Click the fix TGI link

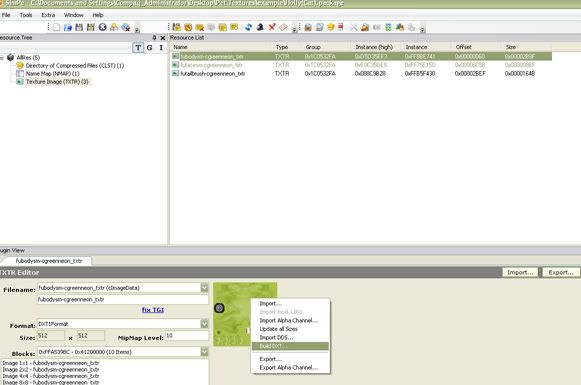(x=153, y=310)
